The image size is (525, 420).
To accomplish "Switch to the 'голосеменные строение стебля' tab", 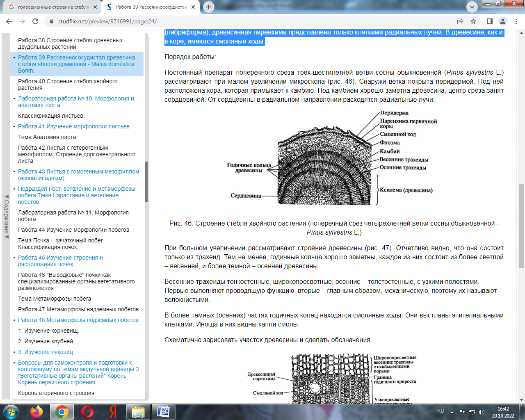I will pyautogui.click(x=52, y=7).
